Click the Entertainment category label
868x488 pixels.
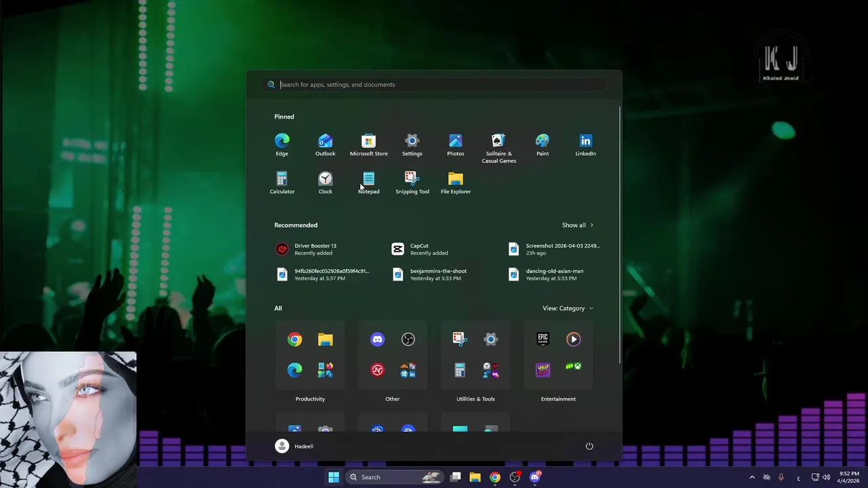click(x=558, y=399)
